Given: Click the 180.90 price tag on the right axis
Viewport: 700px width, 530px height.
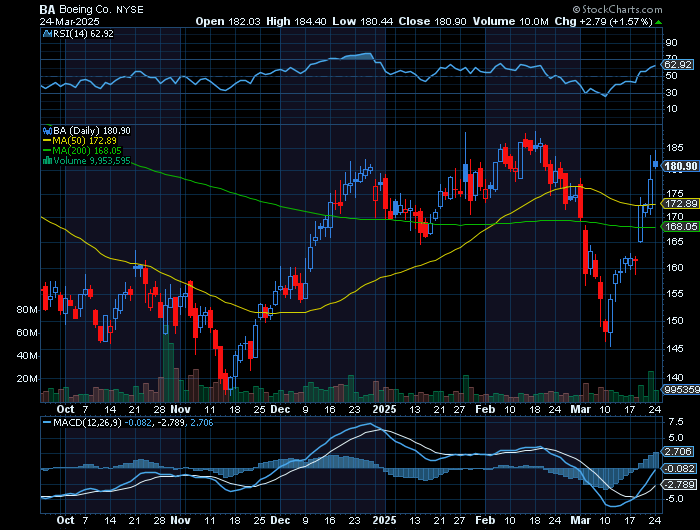Looking at the screenshot, I should 680,167.
